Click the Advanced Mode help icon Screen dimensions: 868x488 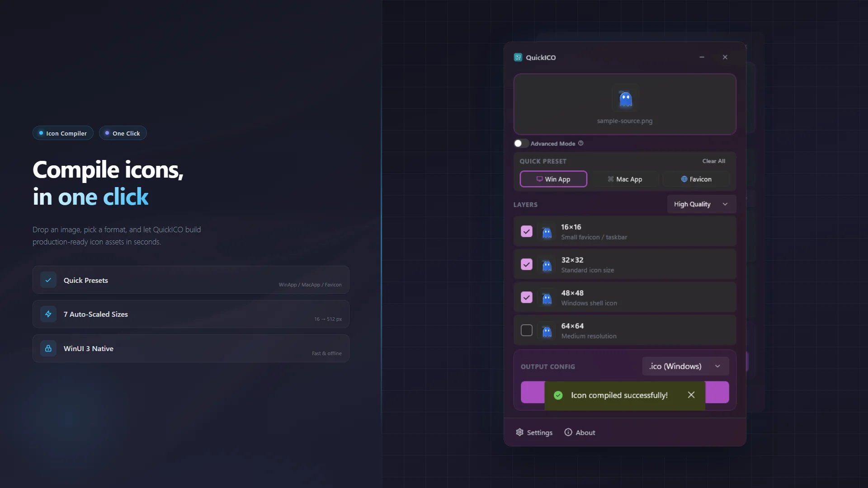(x=581, y=143)
